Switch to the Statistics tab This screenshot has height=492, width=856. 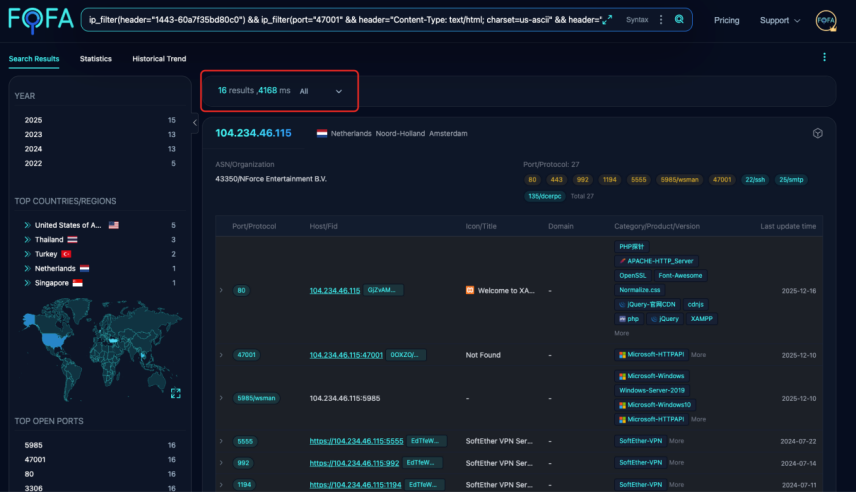[x=96, y=59]
